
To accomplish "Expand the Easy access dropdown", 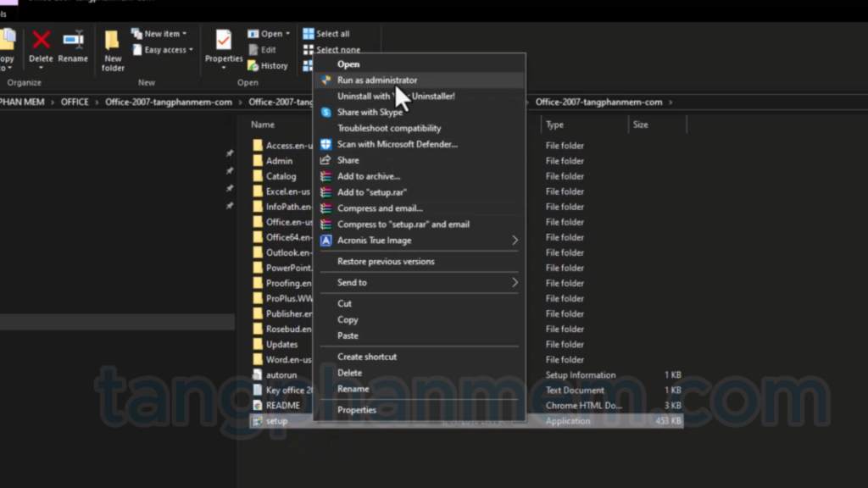I will tap(163, 50).
